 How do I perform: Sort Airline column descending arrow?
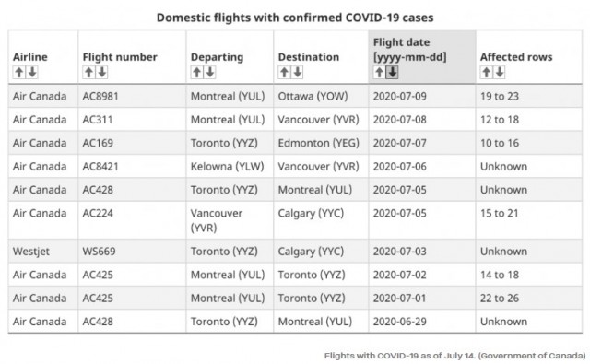click(32, 72)
